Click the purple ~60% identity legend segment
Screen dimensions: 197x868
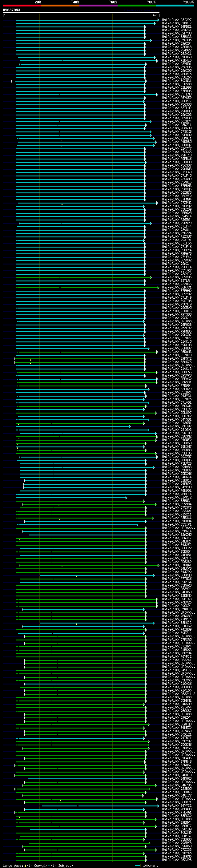pyautogui.click(x=99, y=6)
